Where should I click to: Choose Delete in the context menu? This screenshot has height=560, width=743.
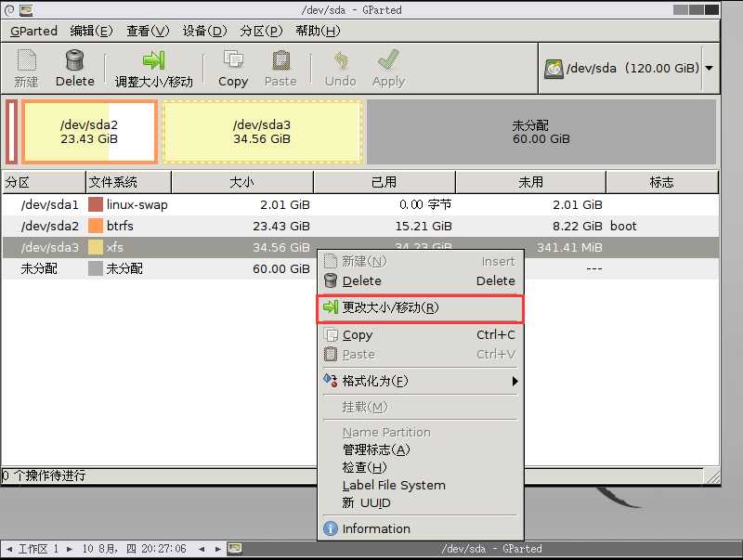421,280
